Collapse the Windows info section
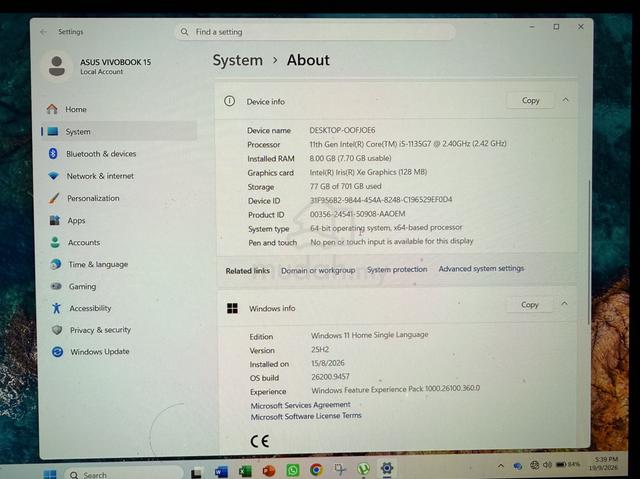The width and height of the screenshot is (640, 479). pos(564,304)
